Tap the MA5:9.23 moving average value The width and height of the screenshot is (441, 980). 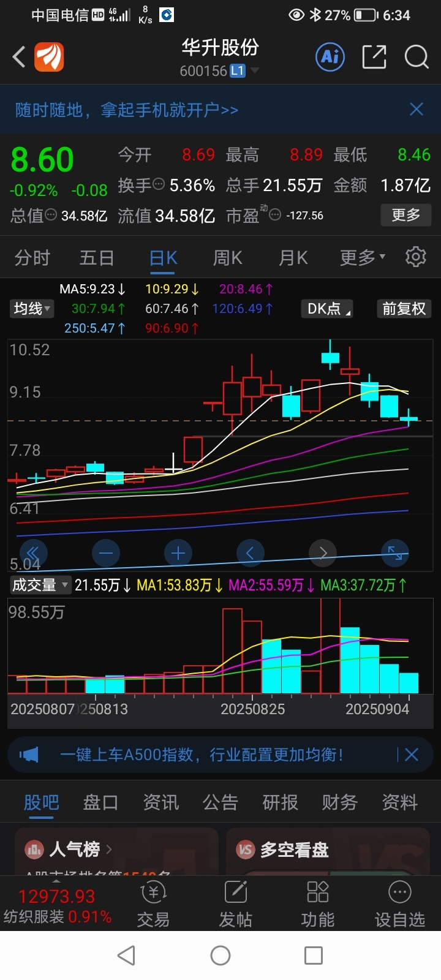(x=92, y=288)
